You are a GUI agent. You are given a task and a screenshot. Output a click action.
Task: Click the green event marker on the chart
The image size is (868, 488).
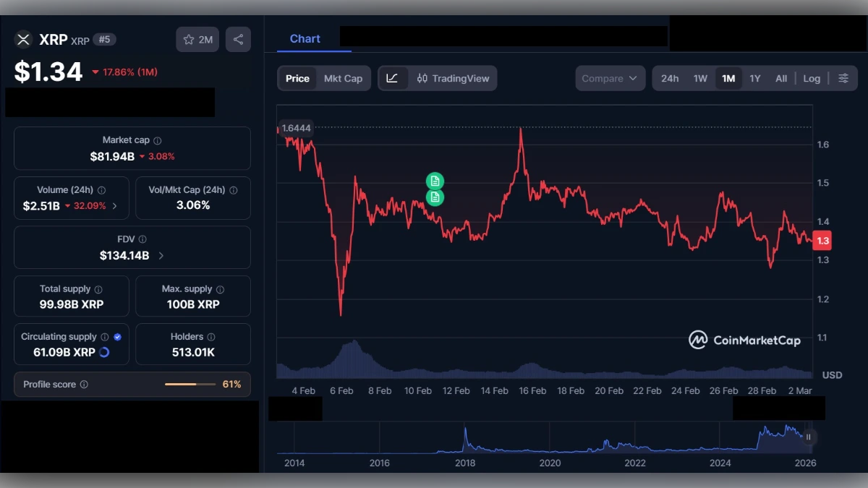435,181
